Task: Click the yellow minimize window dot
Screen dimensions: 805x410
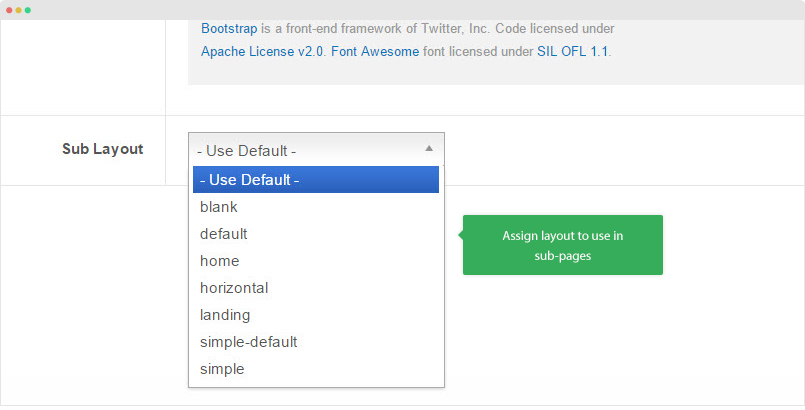Action: click(18, 10)
